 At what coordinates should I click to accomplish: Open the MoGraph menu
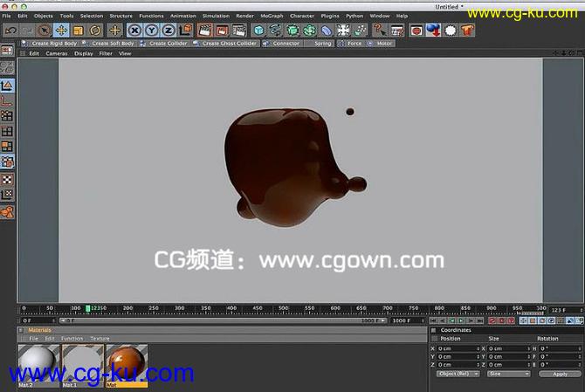pyautogui.click(x=272, y=16)
